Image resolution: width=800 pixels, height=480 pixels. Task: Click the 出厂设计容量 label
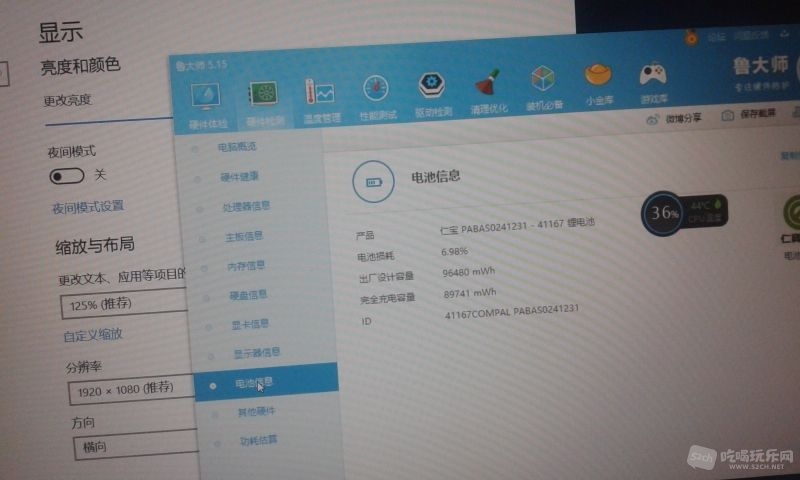[x=386, y=277]
